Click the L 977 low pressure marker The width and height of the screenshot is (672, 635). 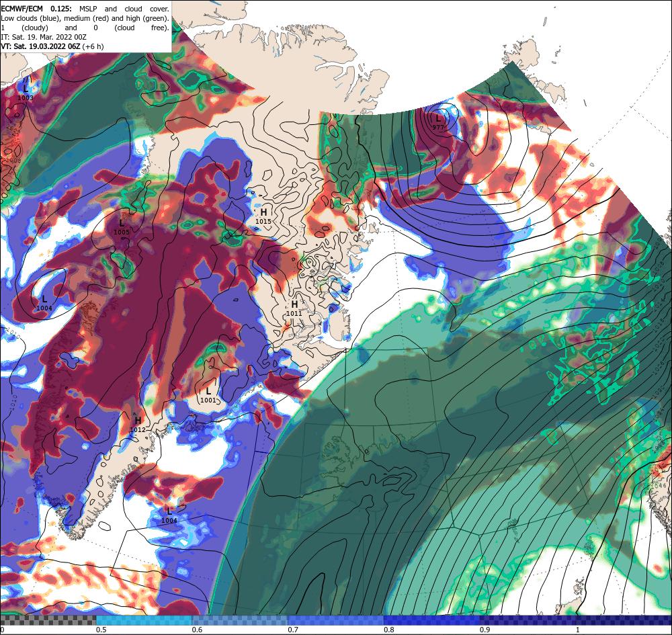[437, 122]
